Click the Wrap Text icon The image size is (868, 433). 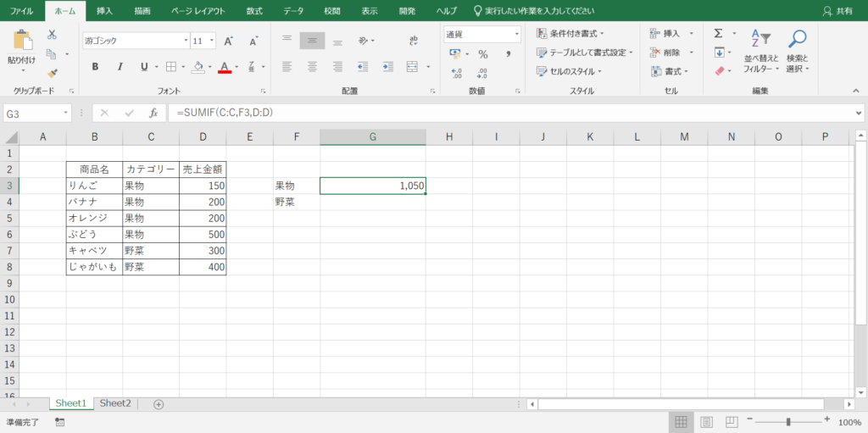pyautogui.click(x=414, y=41)
